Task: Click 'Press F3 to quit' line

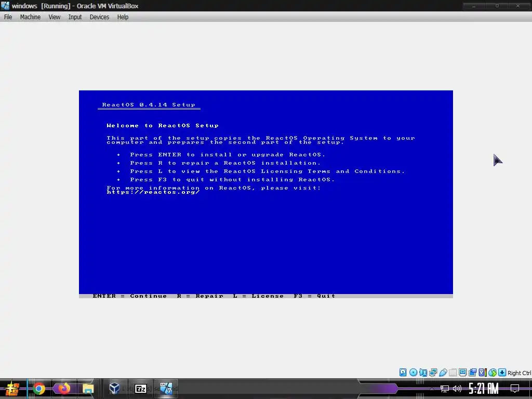Action: pyautogui.click(x=232, y=179)
